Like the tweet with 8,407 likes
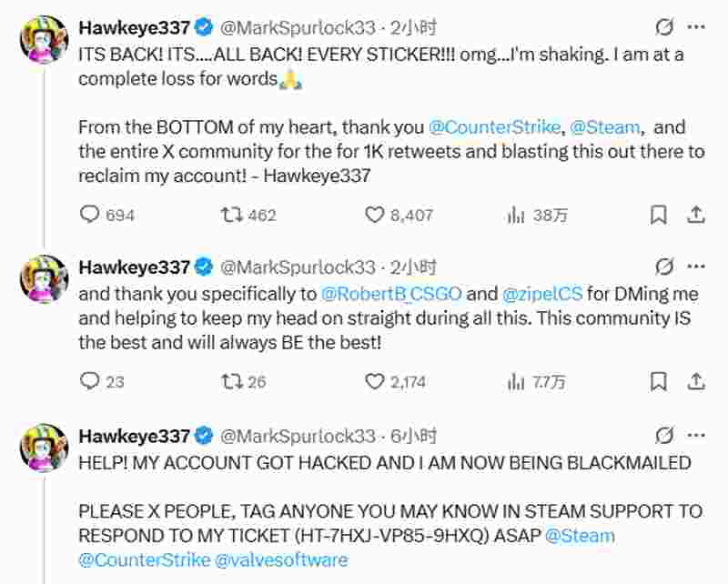The height and width of the screenshot is (584, 728). point(375,215)
